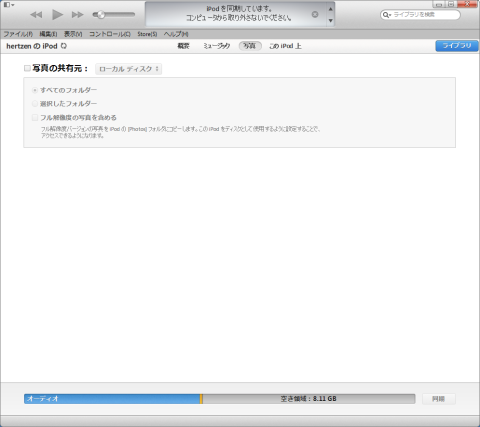This screenshot has height=427, width=480.
Task: Click the next track fast-forward icon
Action: (78, 15)
